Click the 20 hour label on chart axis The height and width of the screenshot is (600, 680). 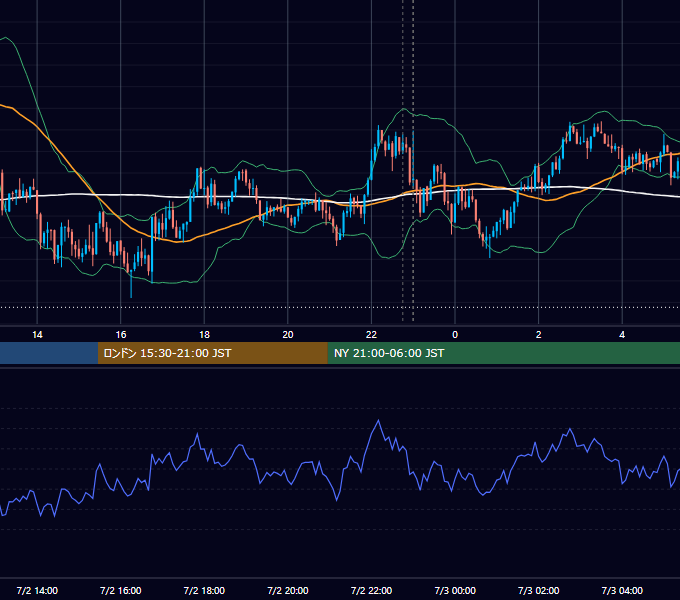[288, 335]
